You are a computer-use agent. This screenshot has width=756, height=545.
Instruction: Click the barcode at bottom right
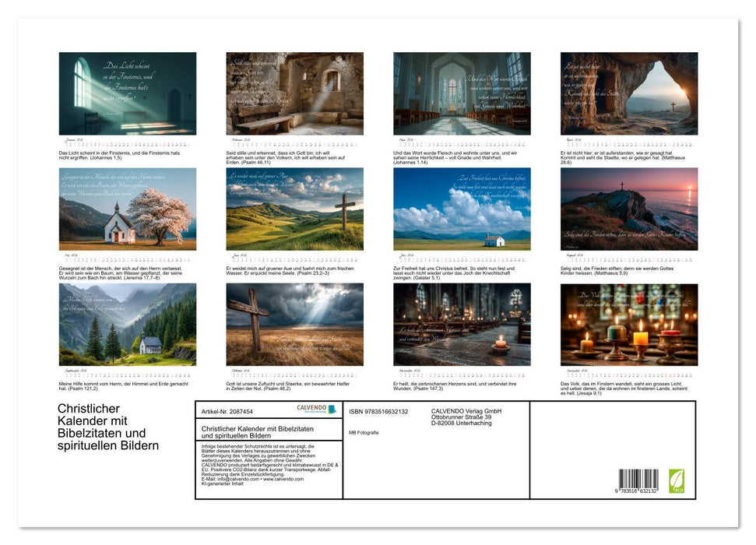click(638, 481)
